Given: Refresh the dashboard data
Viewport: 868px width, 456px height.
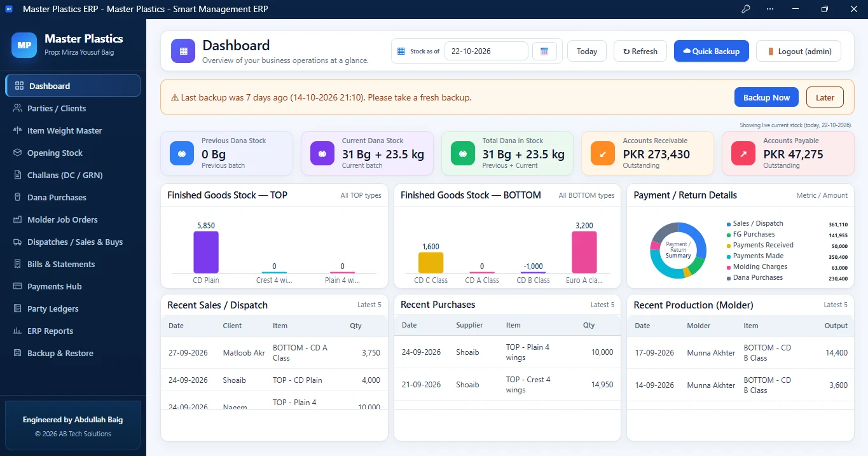Looking at the screenshot, I should pyautogui.click(x=640, y=51).
